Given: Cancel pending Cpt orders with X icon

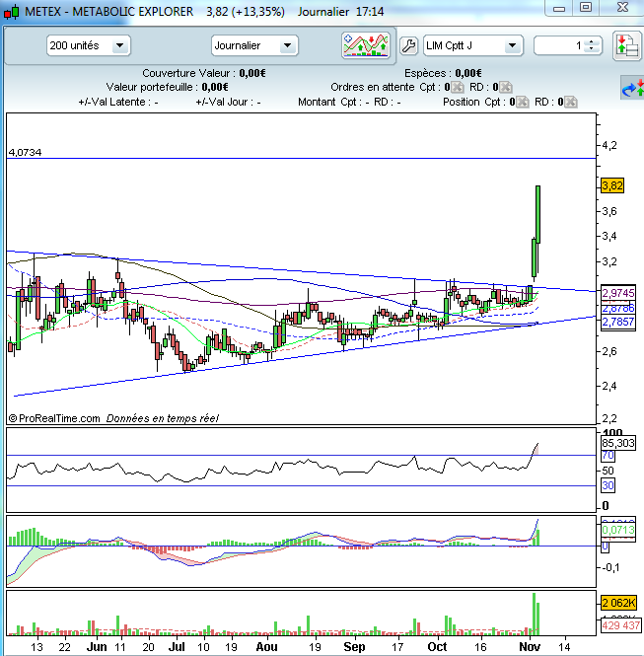Looking at the screenshot, I should [x=458, y=87].
